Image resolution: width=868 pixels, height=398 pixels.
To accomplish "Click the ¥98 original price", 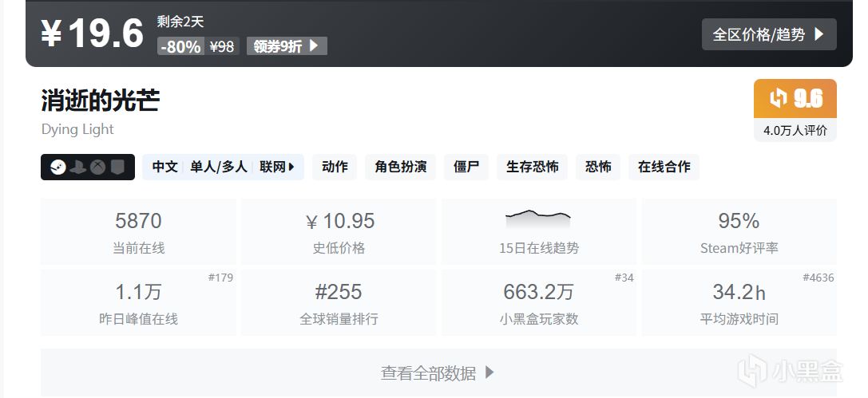I will click(x=222, y=46).
